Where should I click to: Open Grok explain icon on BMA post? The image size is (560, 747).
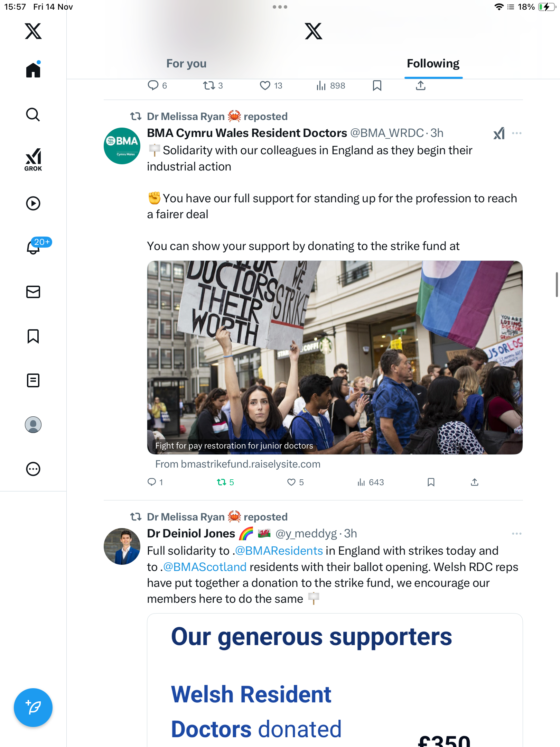point(499,133)
